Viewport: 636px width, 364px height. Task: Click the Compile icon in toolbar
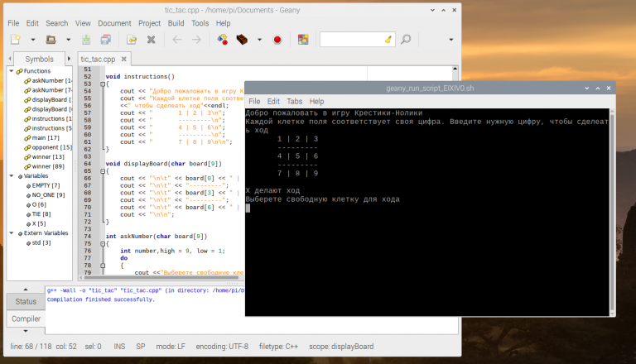pyautogui.click(x=222, y=40)
